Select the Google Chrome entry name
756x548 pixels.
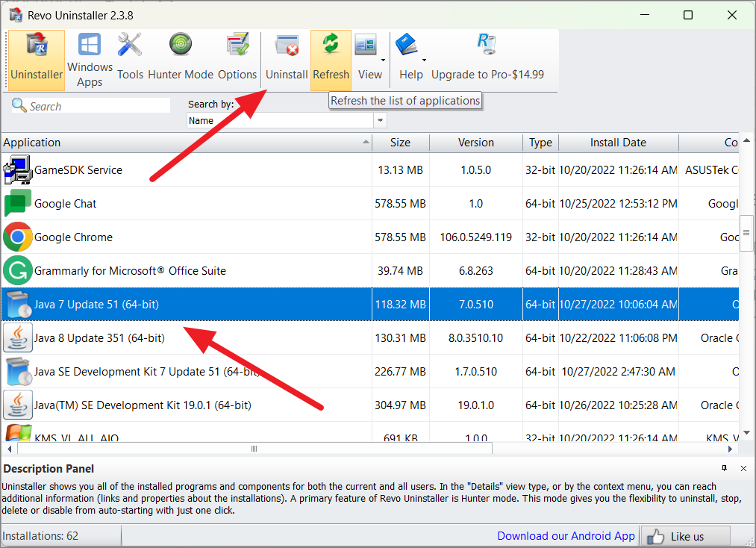[x=73, y=237]
